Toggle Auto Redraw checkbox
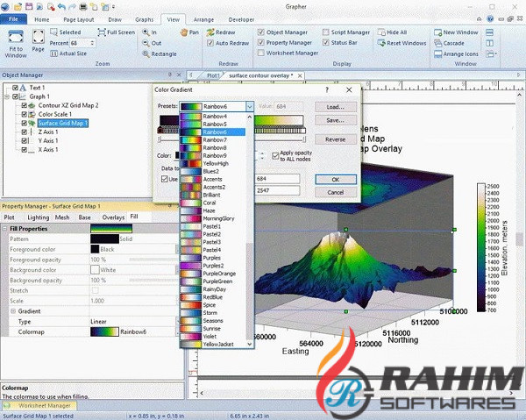Screen dimensions: 526x420 210,43
